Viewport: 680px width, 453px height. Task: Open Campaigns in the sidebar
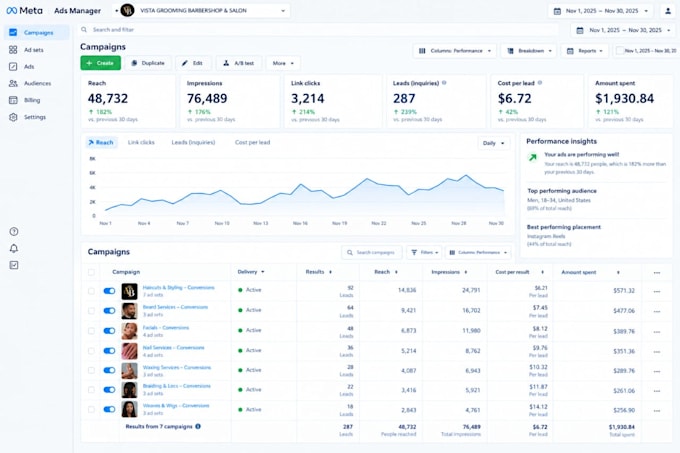pyautogui.click(x=36, y=33)
